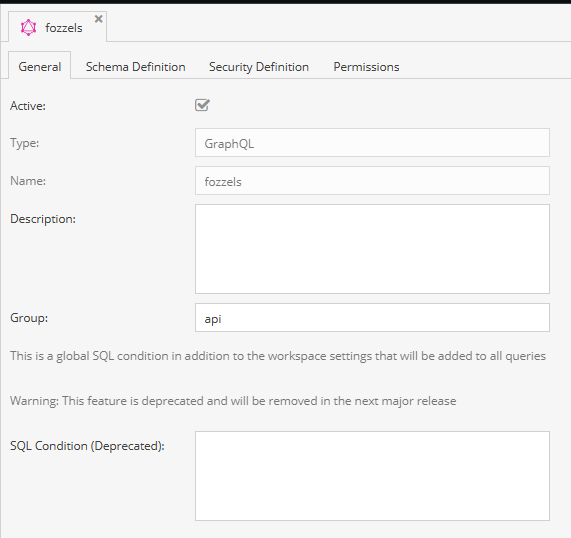Click the 'SQL Condition (Deprecated):' label

87,446
